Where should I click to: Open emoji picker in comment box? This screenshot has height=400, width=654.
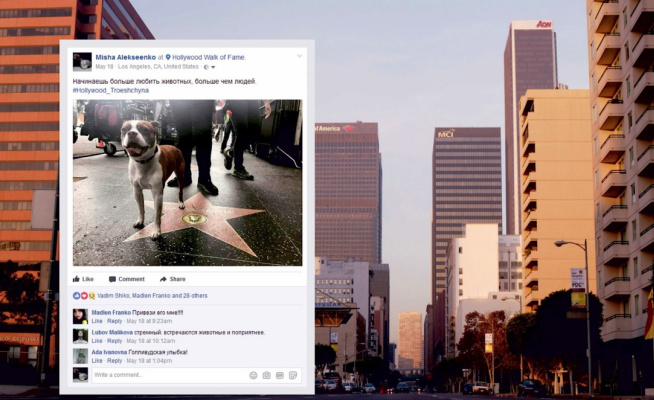pos(254,375)
